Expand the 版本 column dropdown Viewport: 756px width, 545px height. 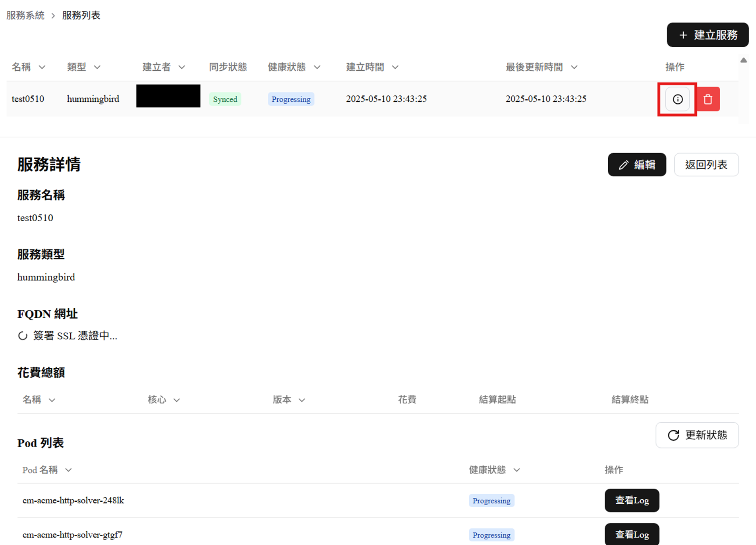point(302,400)
